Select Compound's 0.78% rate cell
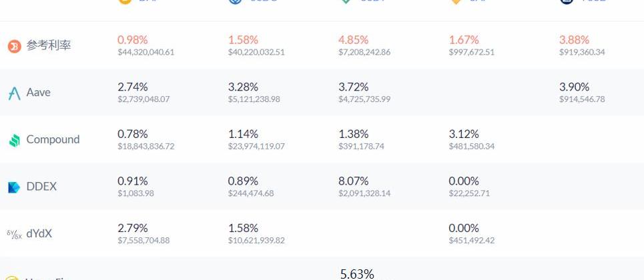 133,134
